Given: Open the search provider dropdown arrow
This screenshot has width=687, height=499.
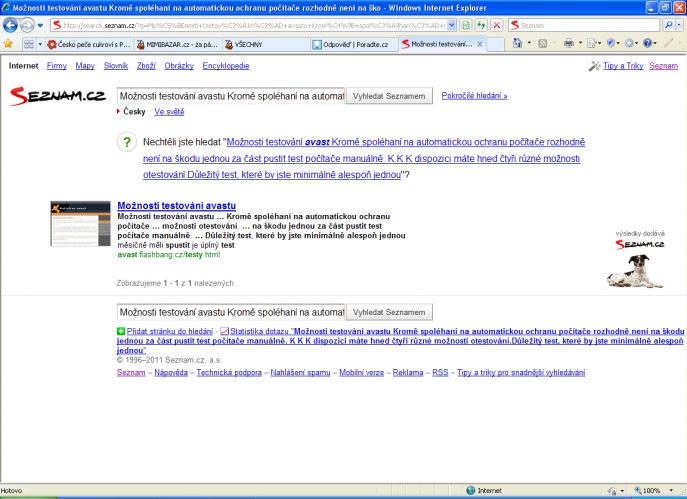Looking at the screenshot, I should [679, 25].
